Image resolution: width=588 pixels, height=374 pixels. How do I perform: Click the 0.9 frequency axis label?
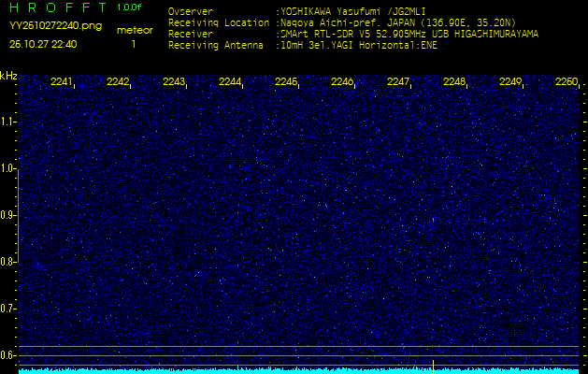(x=8, y=215)
